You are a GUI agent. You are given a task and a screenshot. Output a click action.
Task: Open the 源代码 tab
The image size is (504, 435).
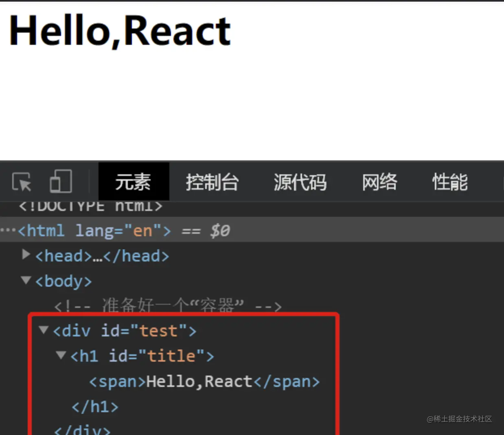click(300, 182)
